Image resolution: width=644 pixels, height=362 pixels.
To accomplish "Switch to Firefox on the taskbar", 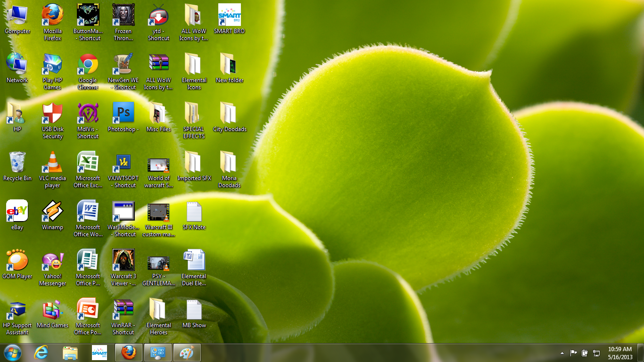I will (x=129, y=353).
